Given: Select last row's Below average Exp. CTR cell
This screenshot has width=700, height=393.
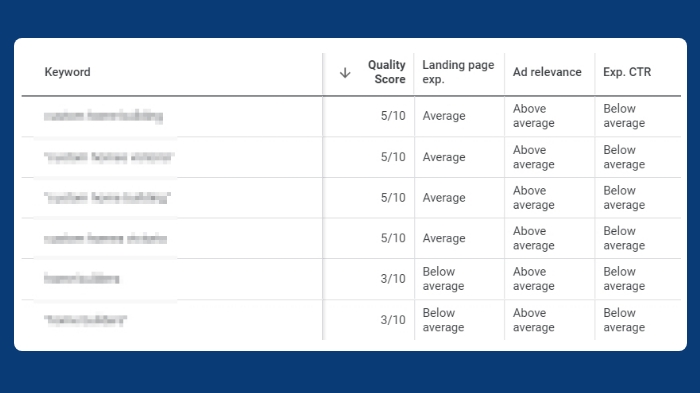Looking at the screenshot, I should (624, 320).
